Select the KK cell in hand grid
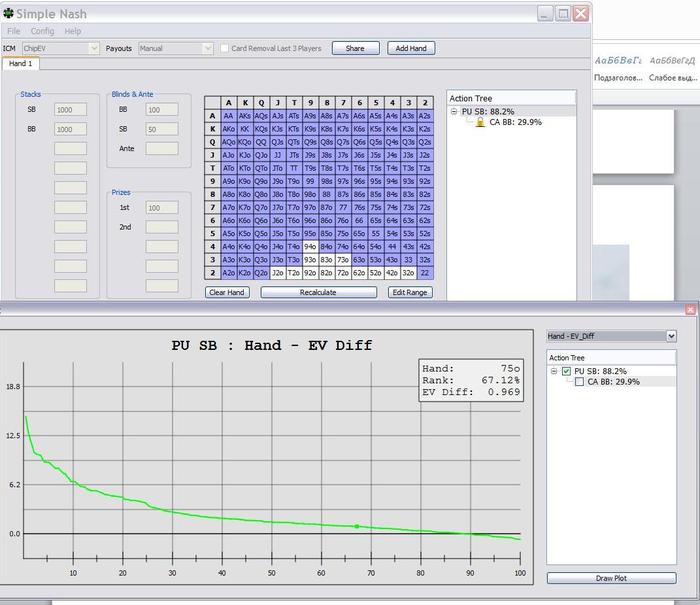 pyautogui.click(x=245, y=129)
